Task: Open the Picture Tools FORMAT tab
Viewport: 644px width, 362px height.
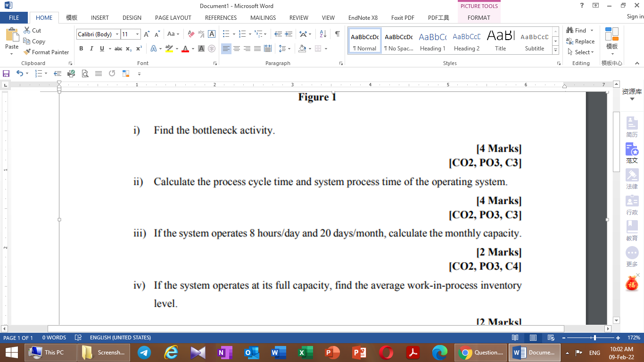Action: [x=479, y=17]
